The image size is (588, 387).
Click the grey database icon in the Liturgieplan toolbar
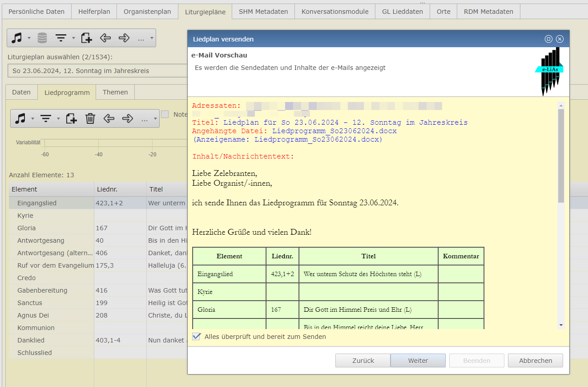pos(42,38)
